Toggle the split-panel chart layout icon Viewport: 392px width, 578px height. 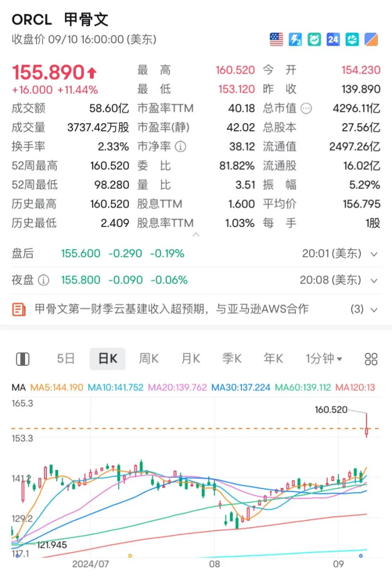(x=23, y=359)
